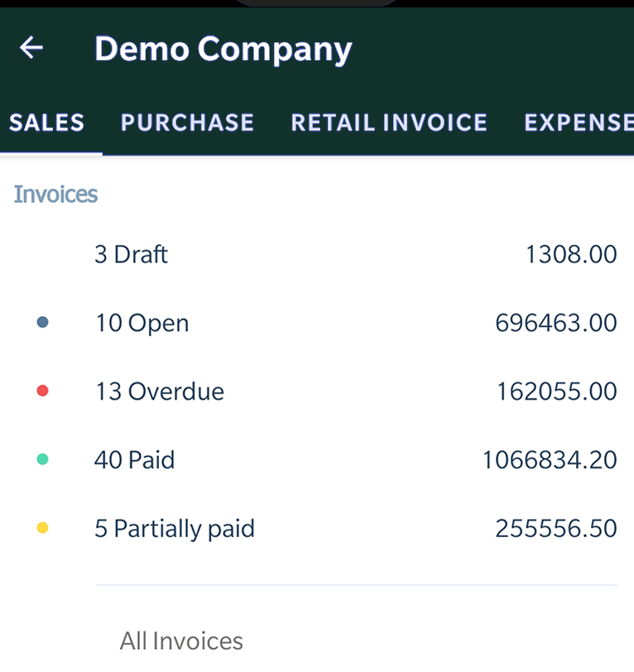Click the Draft amount 1308.00
Viewport: 634px width, 672px height.
click(571, 254)
